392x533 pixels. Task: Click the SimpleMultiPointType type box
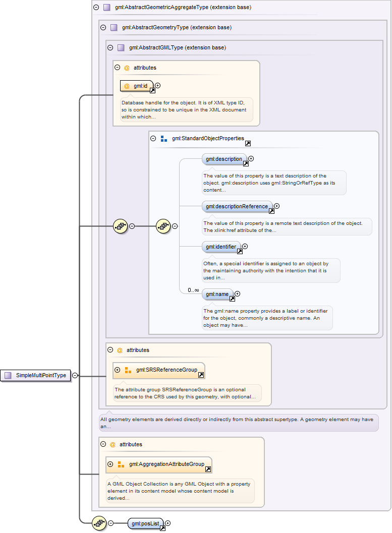point(35,375)
